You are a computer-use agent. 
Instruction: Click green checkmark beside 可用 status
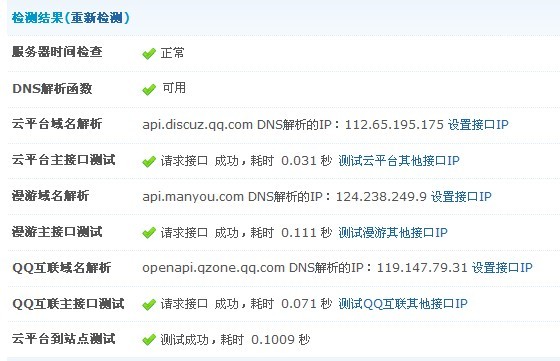(149, 89)
